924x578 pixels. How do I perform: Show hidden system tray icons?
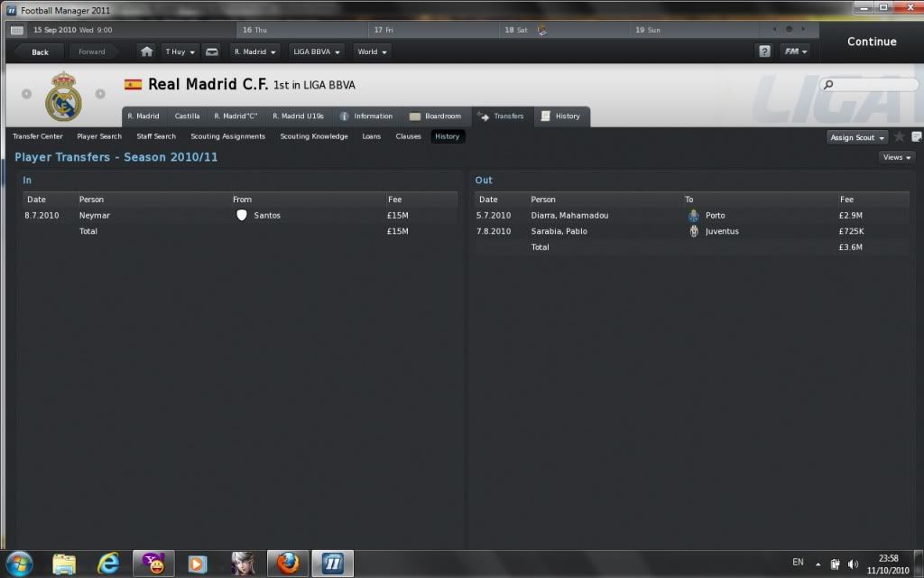(x=818, y=564)
